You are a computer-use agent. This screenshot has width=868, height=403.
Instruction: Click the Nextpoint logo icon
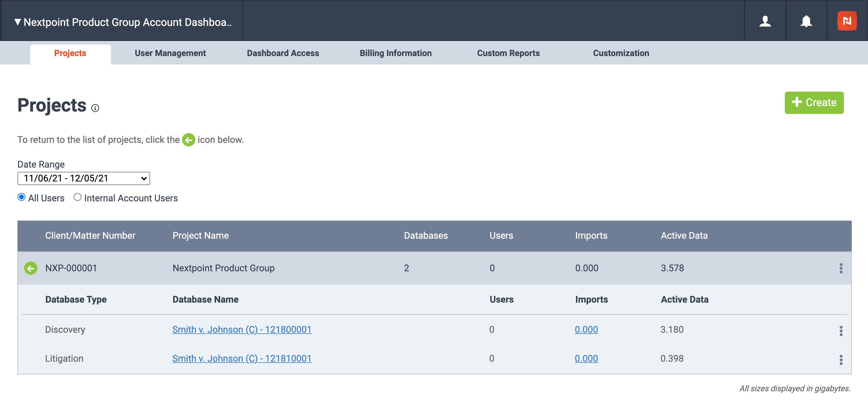click(x=847, y=21)
